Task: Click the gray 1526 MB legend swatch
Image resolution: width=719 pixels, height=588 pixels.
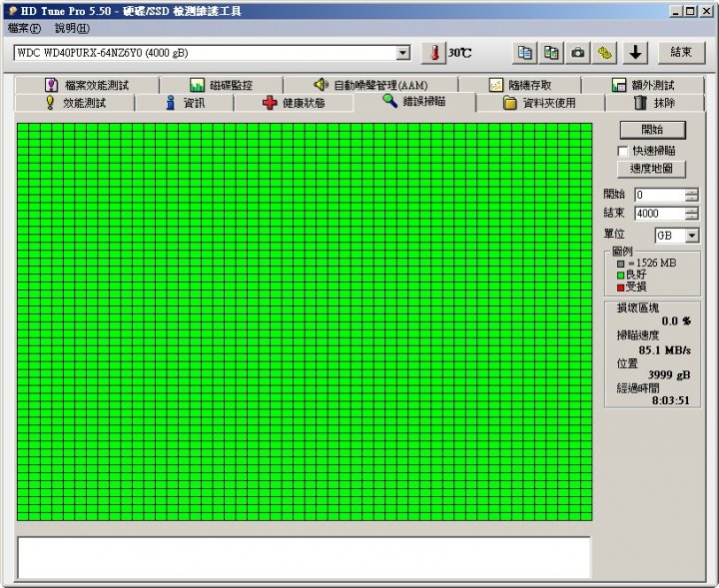Action: click(x=620, y=264)
